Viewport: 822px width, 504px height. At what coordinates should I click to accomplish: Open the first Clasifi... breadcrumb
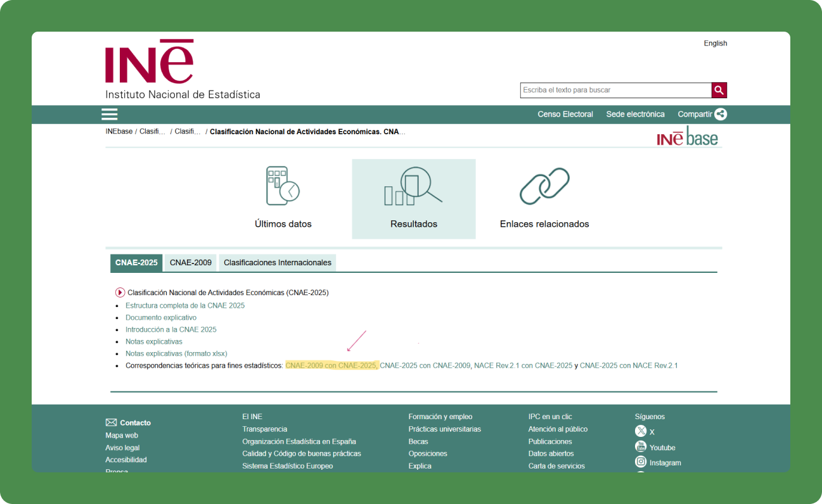(152, 132)
